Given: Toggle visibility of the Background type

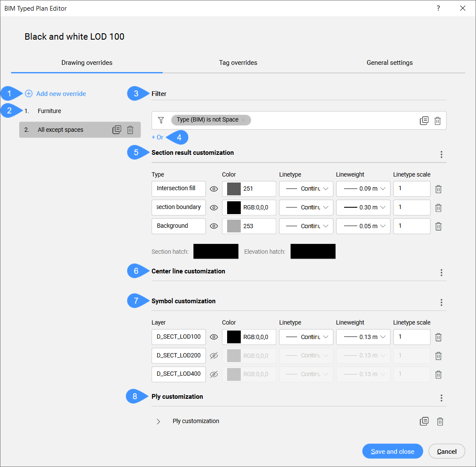Looking at the screenshot, I should [214, 226].
